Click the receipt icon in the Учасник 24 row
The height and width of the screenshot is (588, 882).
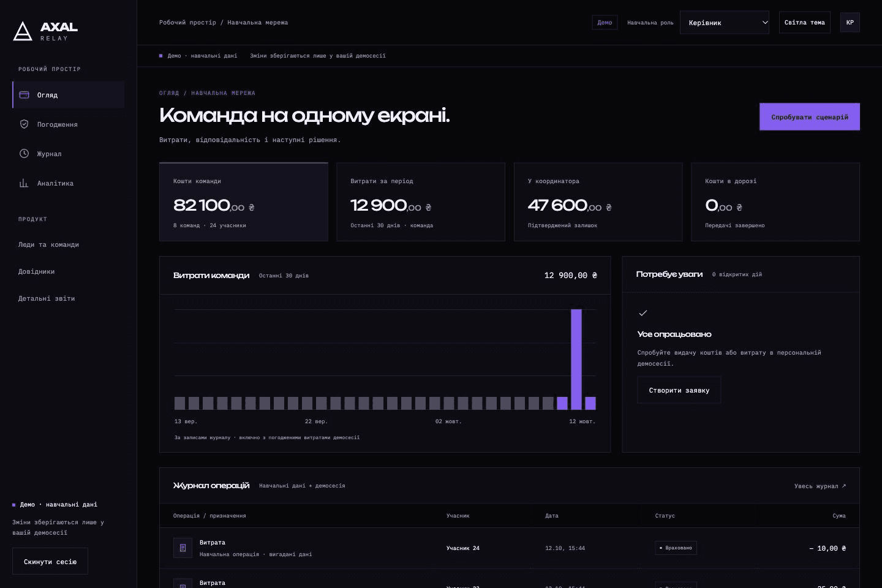tap(183, 548)
